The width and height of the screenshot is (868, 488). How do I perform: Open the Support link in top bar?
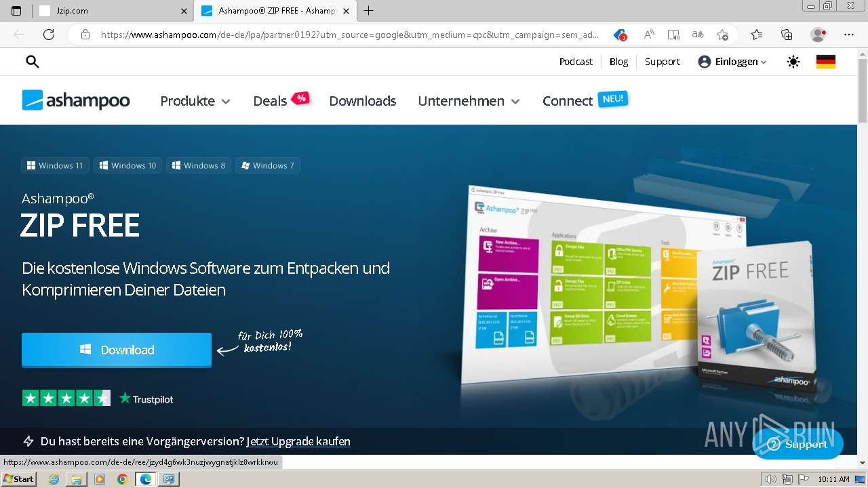tap(662, 62)
